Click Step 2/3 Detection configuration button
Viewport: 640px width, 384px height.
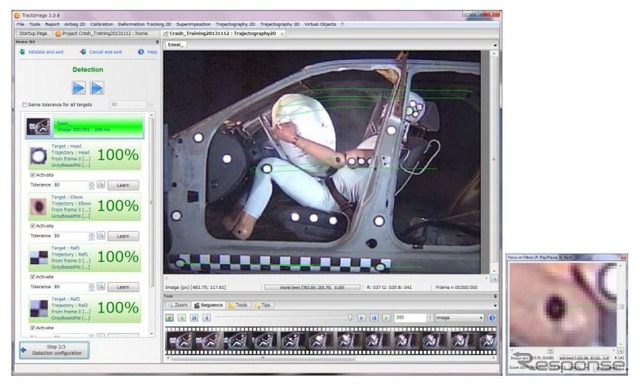point(54,350)
